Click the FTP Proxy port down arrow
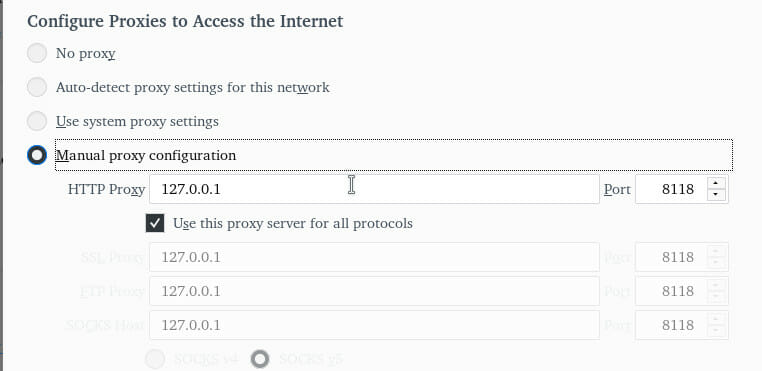Screen dimensions: 762x371 [x=717, y=297]
